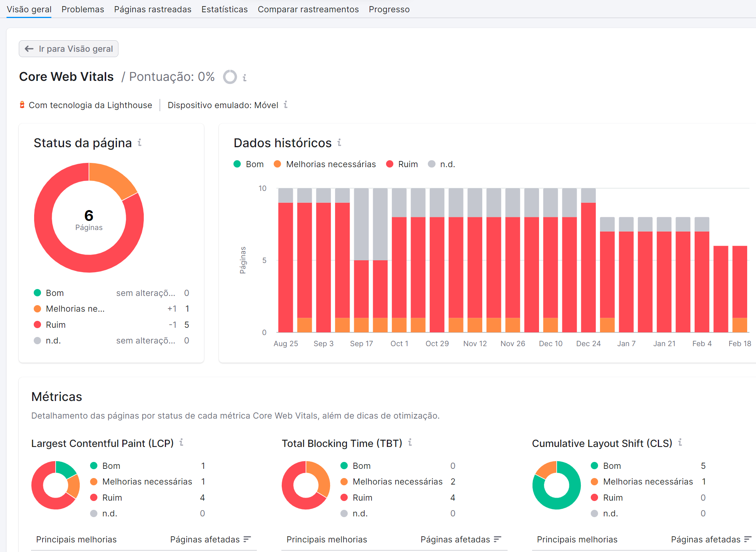The width and height of the screenshot is (756, 552).
Task: Open the Visão geral tab
Action: (x=29, y=9)
